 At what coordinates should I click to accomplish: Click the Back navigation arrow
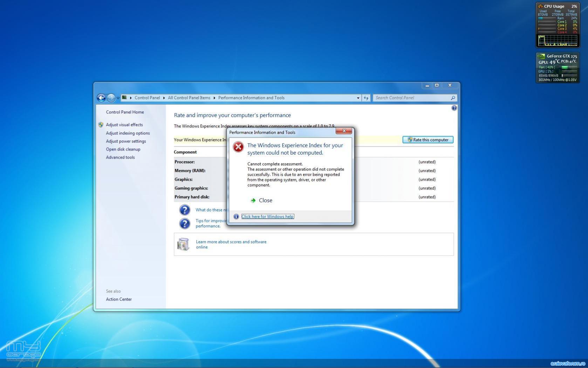101,98
